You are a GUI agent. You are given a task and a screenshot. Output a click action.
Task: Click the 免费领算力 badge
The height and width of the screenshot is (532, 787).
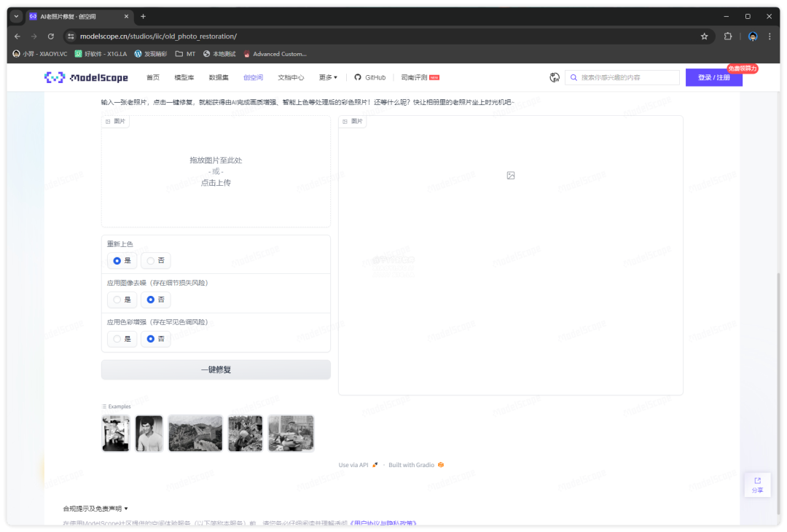(x=743, y=69)
